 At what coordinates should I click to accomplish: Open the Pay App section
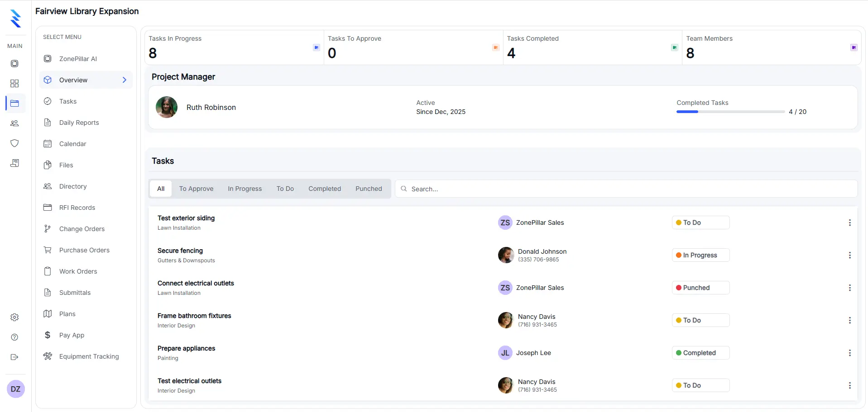(72, 335)
